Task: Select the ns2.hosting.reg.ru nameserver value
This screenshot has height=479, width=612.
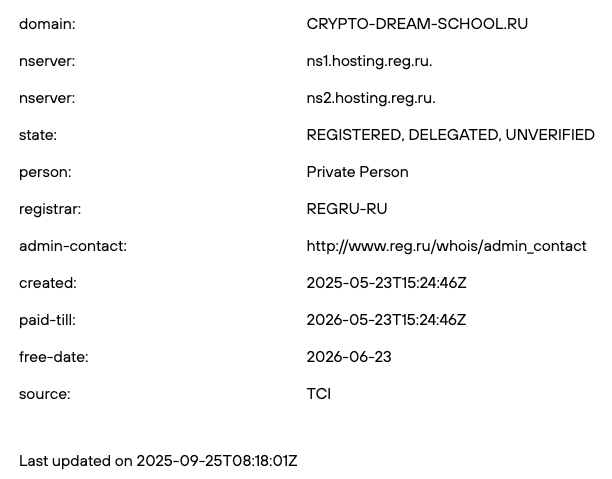Action: click(371, 98)
